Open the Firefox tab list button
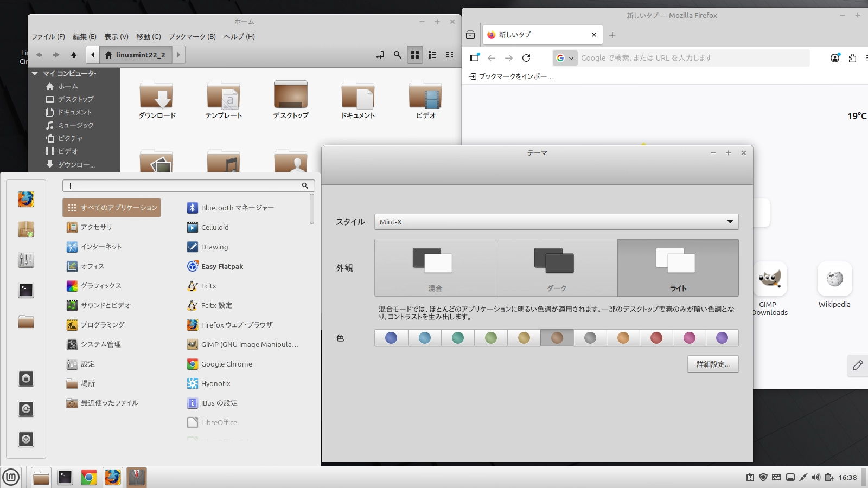 [470, 35]
